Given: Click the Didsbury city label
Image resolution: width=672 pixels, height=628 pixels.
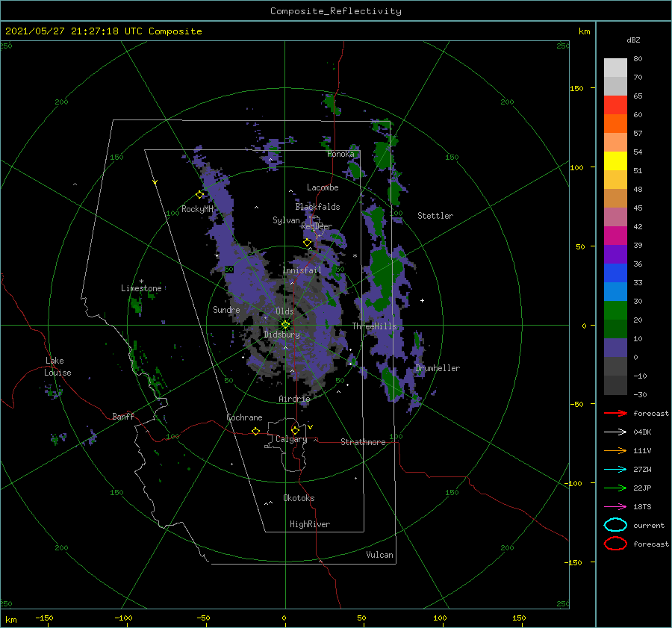Looking at the screenshot, I should point(281,335).
